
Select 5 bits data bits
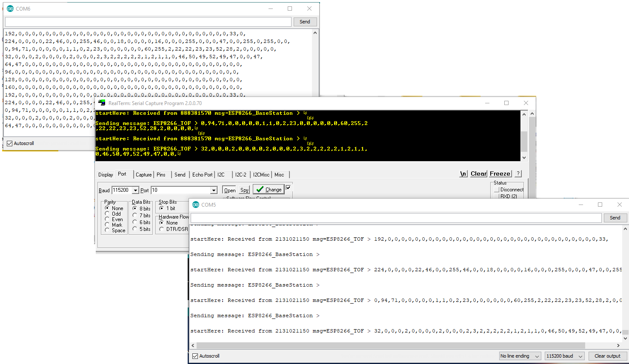(x=134, y=229)
